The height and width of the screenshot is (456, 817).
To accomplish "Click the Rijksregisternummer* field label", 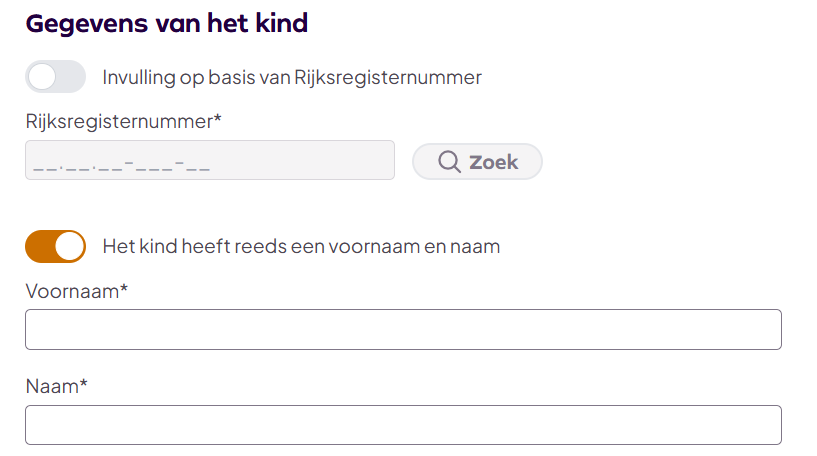I will click(x=120, y=122).
